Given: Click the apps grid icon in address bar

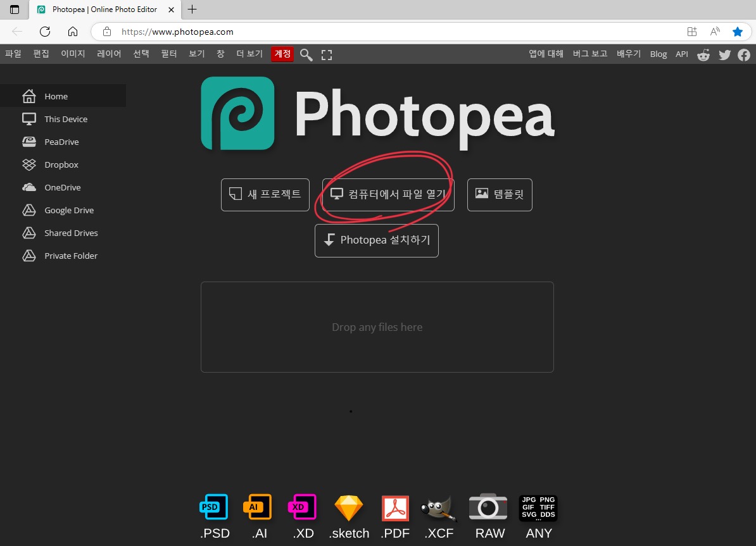Looking at the screenshot, I should (x=692, y=32).
